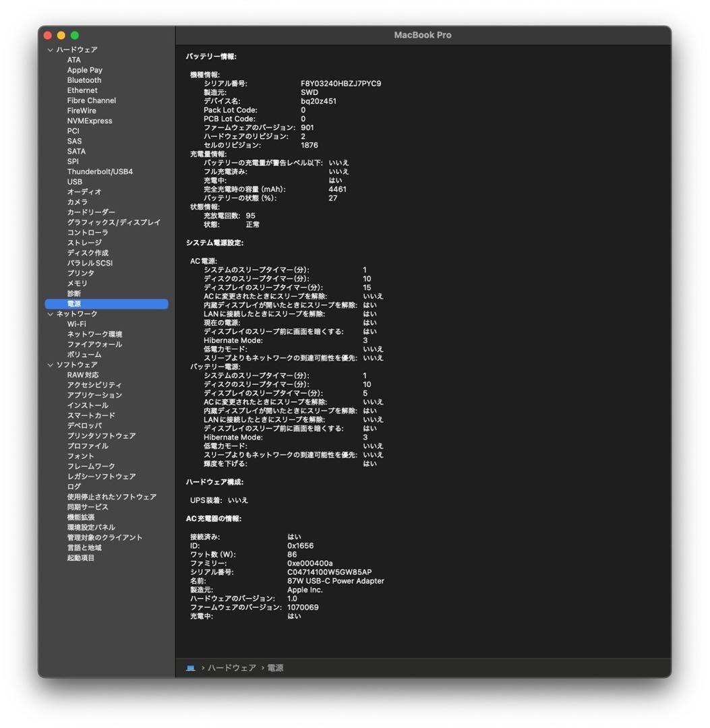Select Bluetooth in the sidebar
This screenshot has height=728, width=710.
click(x=84, y=80)
